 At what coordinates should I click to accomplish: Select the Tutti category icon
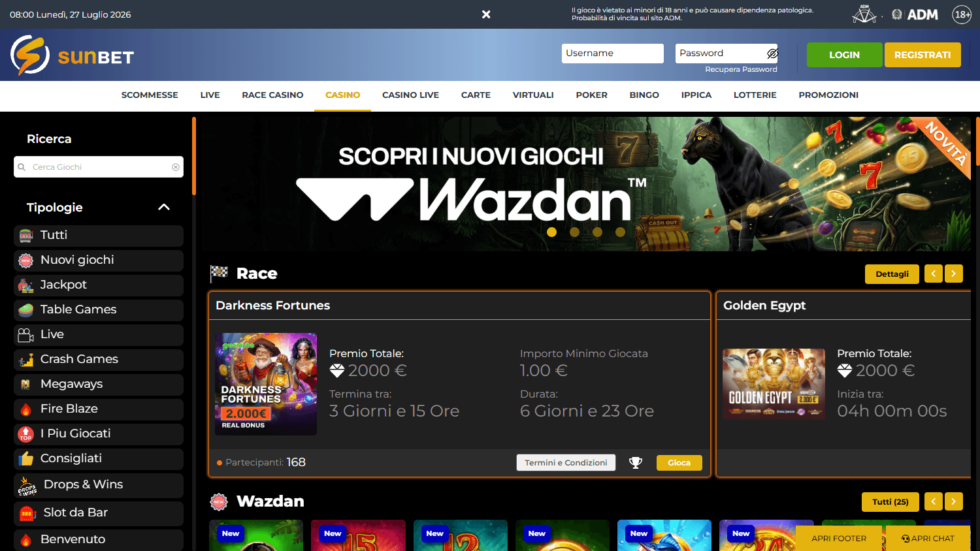(26, 236)
